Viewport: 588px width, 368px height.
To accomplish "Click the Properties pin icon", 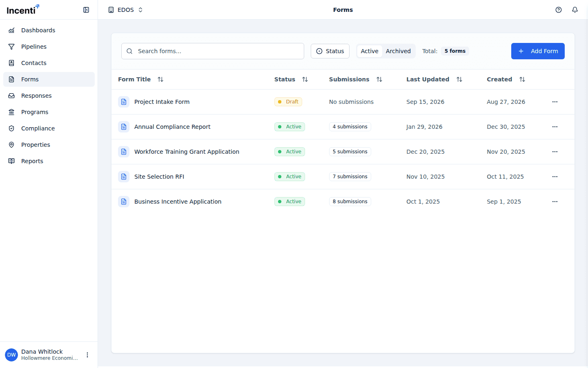I will [x=11, y=145].
